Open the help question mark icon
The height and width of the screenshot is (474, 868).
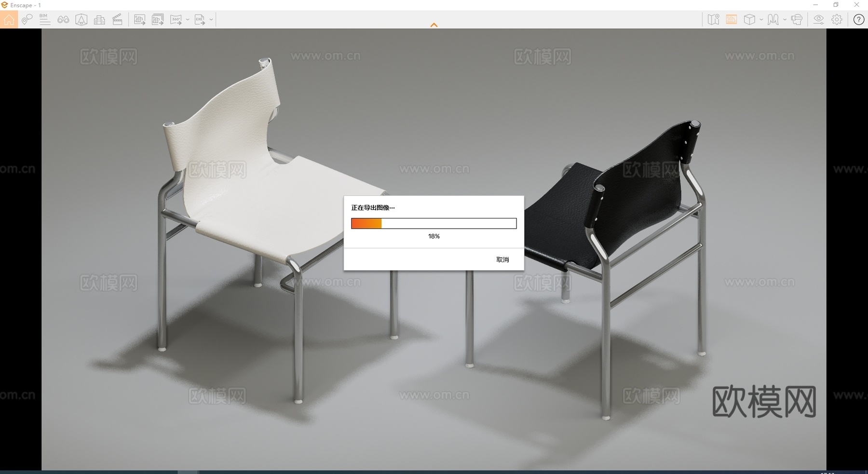point(859,20)
